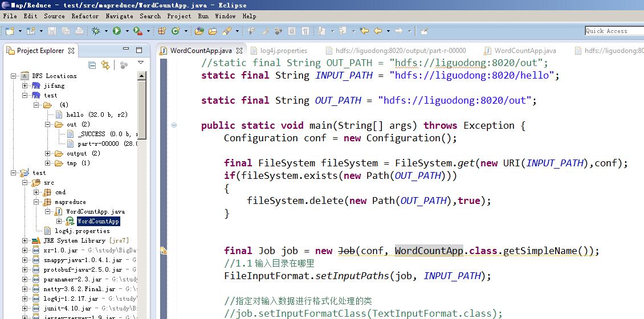Click the Next Annotation toolbar icon
Viewport: 644px width, 319px height.
click(x=322, y=31)
